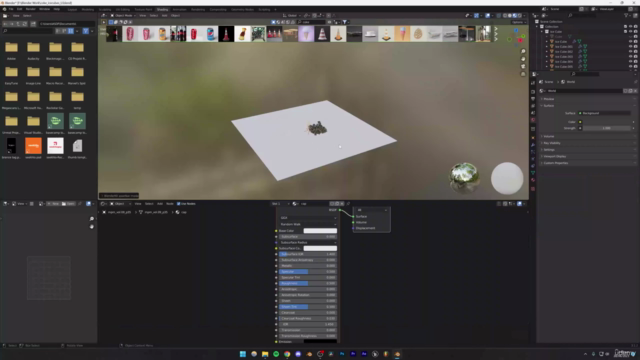The width and height of the screenshot is (640, 360).
Task: Select rendered viewport shading mode icon
Action: [x=519, y=16]
